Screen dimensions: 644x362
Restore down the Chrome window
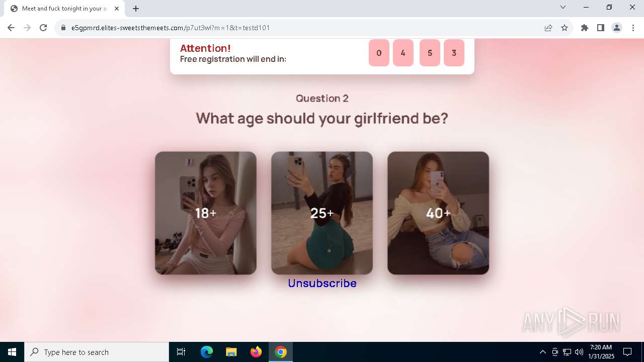pos(609,7)
